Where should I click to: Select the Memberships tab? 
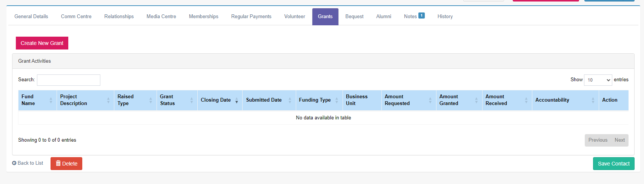[203, 17]
